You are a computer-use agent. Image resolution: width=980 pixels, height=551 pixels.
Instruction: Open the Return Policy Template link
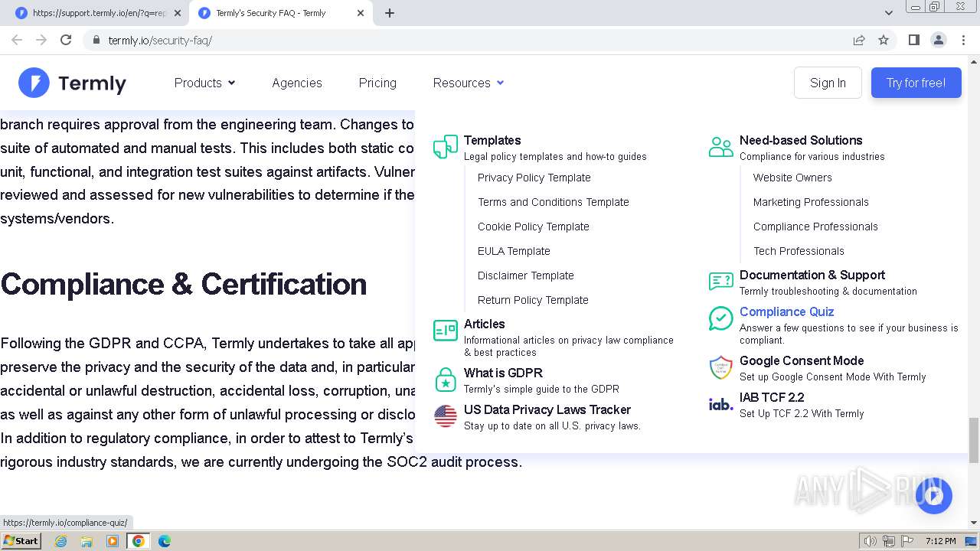coord(533,300)
